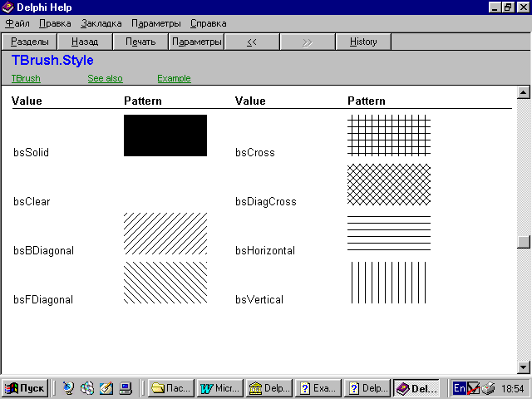Viewport: 532px width, 399px height.
Task: Click the CD disc quick launch icon
Action: click(87, 388)
